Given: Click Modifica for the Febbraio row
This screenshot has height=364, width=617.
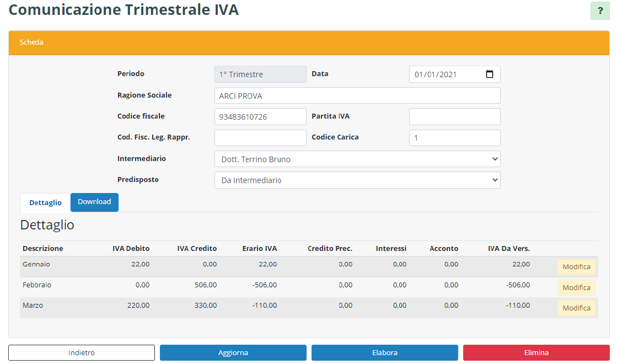Looking at the screenshot, I should tap(576, 287).
